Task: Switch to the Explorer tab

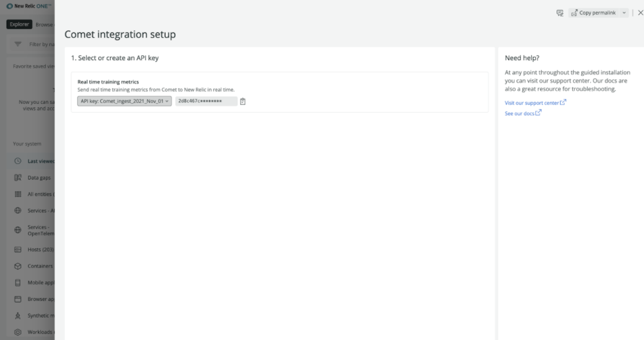Action: click(19, 24)
